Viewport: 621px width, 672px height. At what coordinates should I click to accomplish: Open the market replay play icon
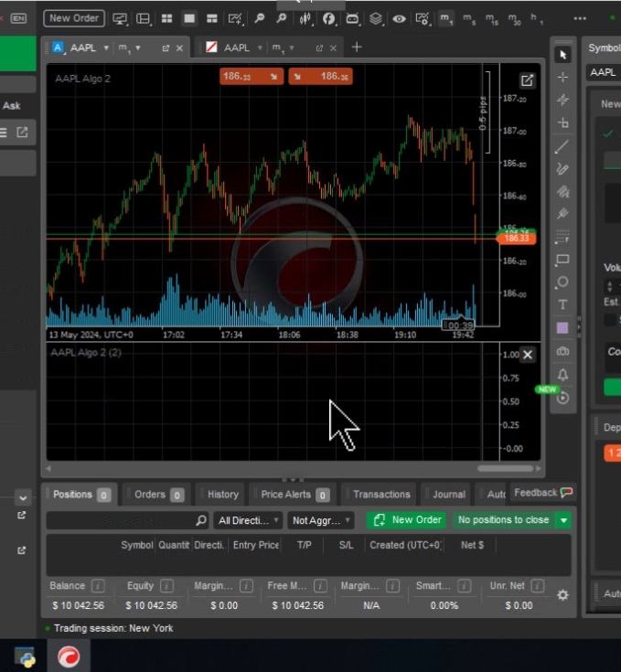pos(562,398)
